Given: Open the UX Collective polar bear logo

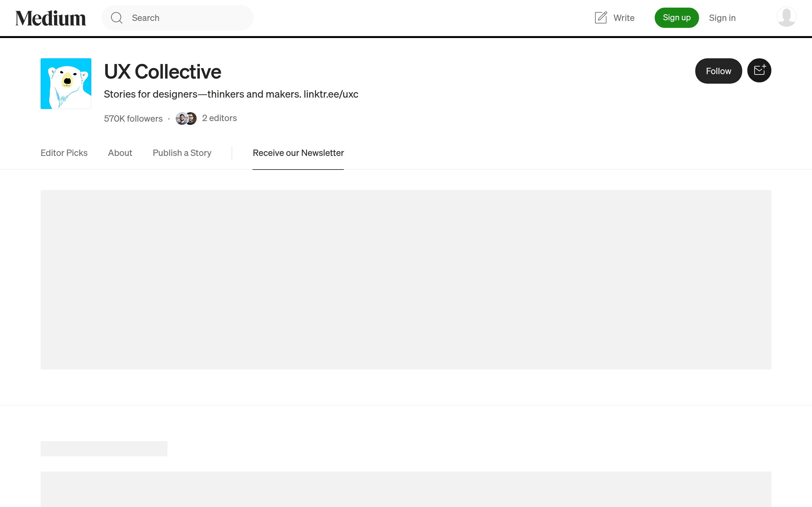Looking at the screenshot, I should pos(66,83).
